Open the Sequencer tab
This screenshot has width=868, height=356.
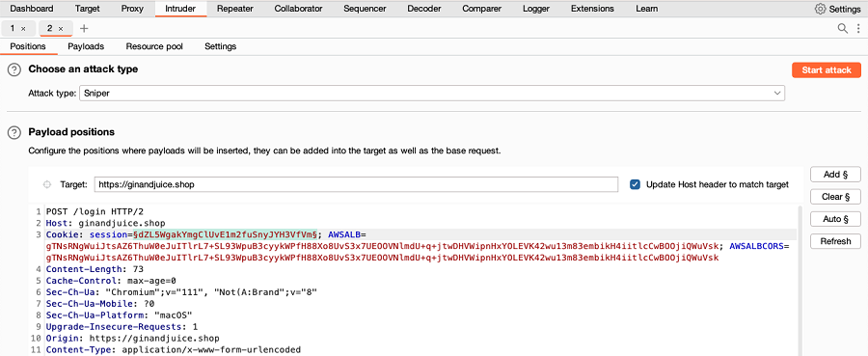(365, 9)
